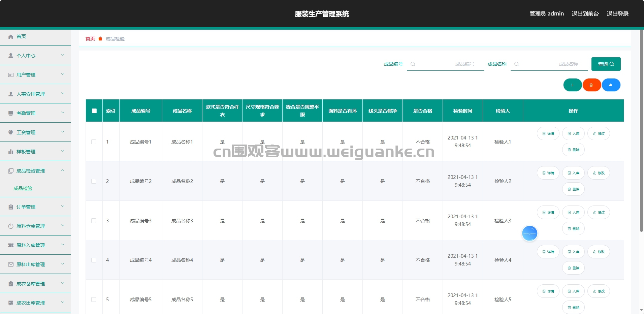This screenshot has width=644, height=314.
Task: Click the person icon beside 个人中心
Action: pyautogui.click(x=11, y=56)
